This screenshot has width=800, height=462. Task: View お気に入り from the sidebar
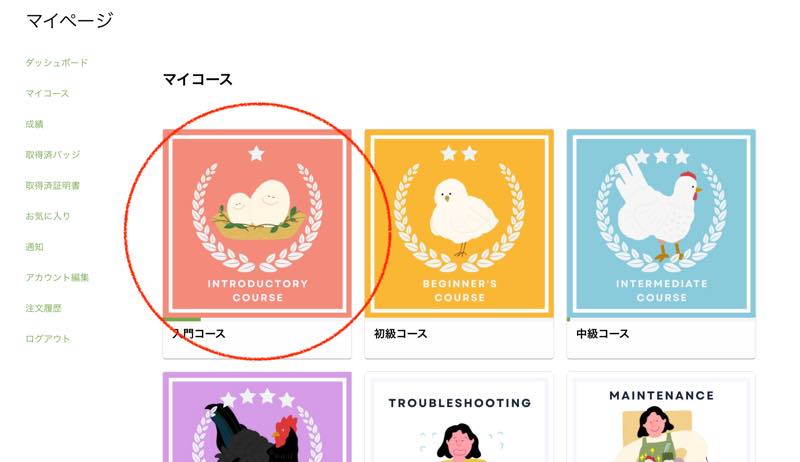pyautogui.click(x=47, y=216)
